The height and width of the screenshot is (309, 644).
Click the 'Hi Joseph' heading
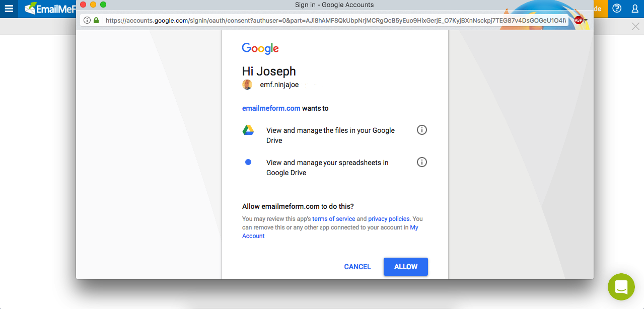tap(269, 71)
